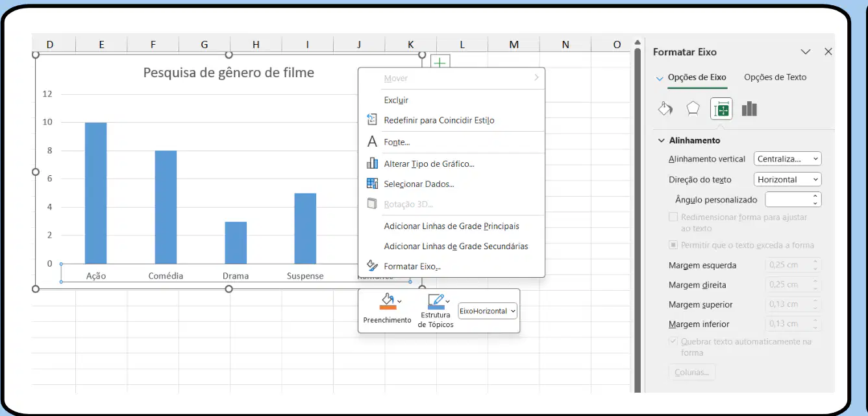Choose Excluir from the context menu
Screen dimensions: 868x416
click(396, 100)
